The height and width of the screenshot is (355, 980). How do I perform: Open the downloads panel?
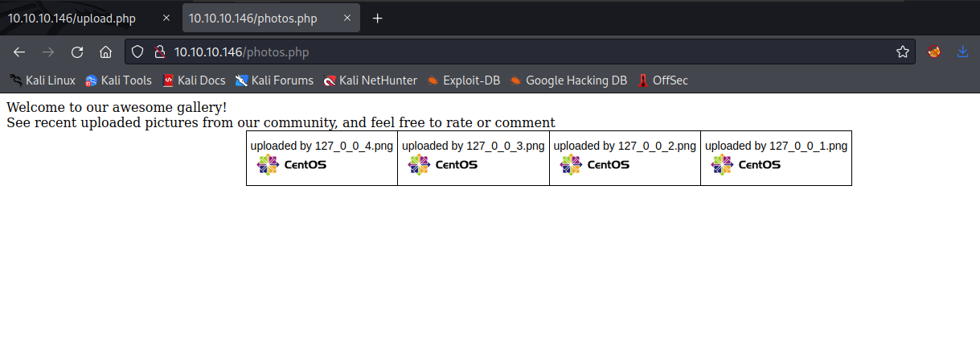[x=962, y=52]
